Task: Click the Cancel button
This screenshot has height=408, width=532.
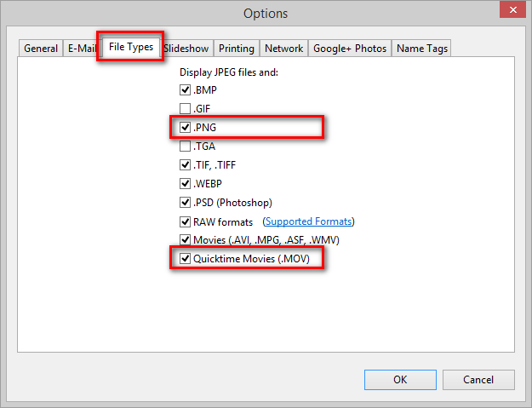Action: 478,380
